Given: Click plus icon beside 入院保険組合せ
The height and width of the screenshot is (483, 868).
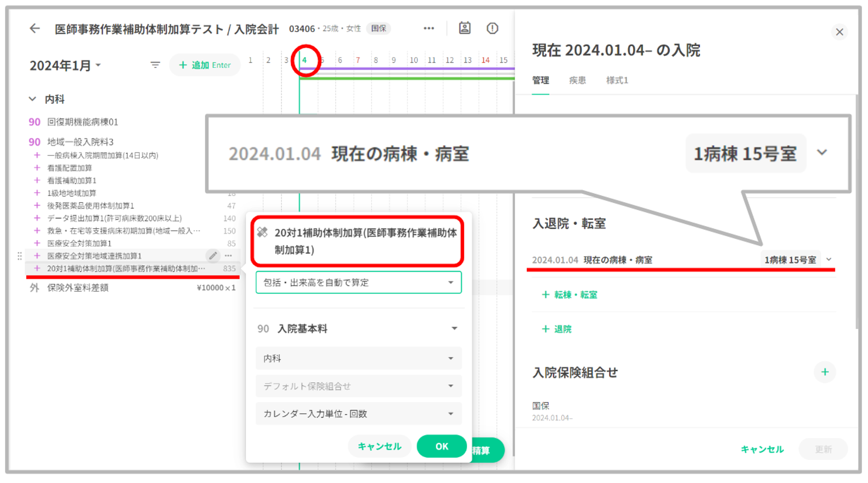Looking at the screenshot, I should click(825, 372).
